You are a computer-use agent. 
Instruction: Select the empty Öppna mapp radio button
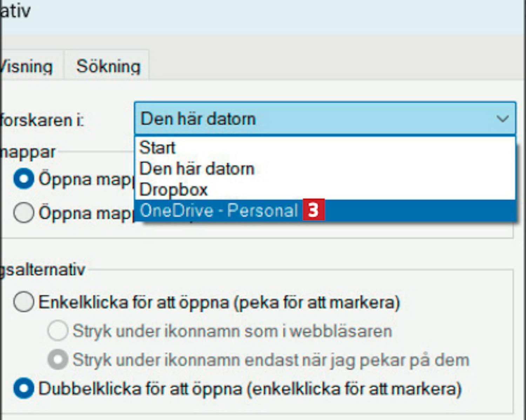24,213
